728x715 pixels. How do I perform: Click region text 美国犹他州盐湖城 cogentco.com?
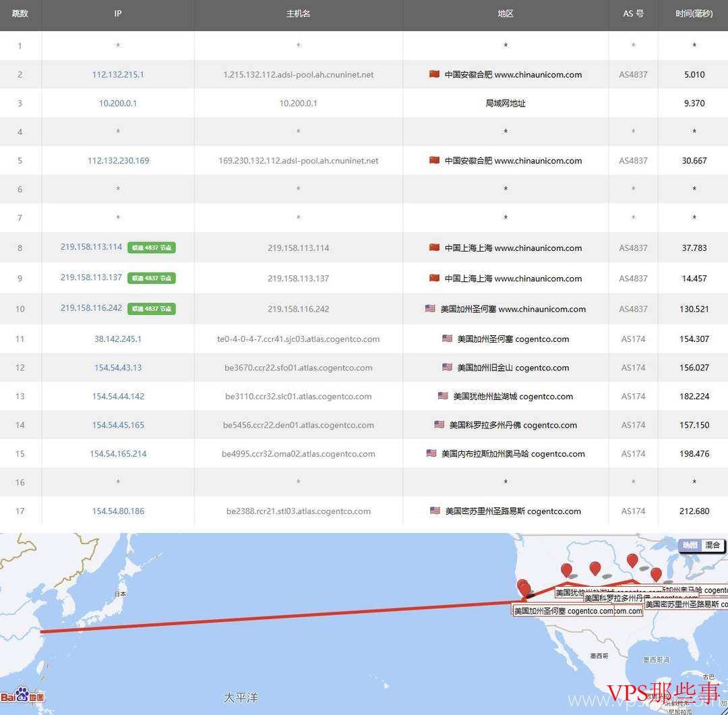pyautogui.click(x=513, y=397)
